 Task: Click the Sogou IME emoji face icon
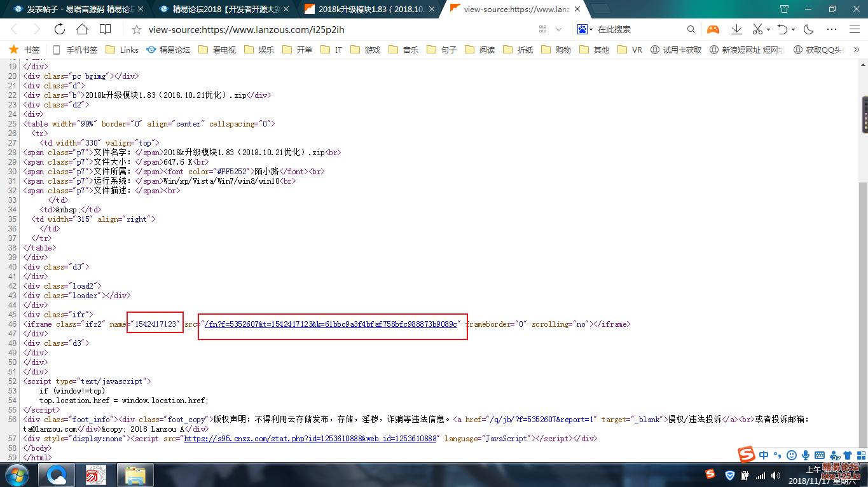791,455
